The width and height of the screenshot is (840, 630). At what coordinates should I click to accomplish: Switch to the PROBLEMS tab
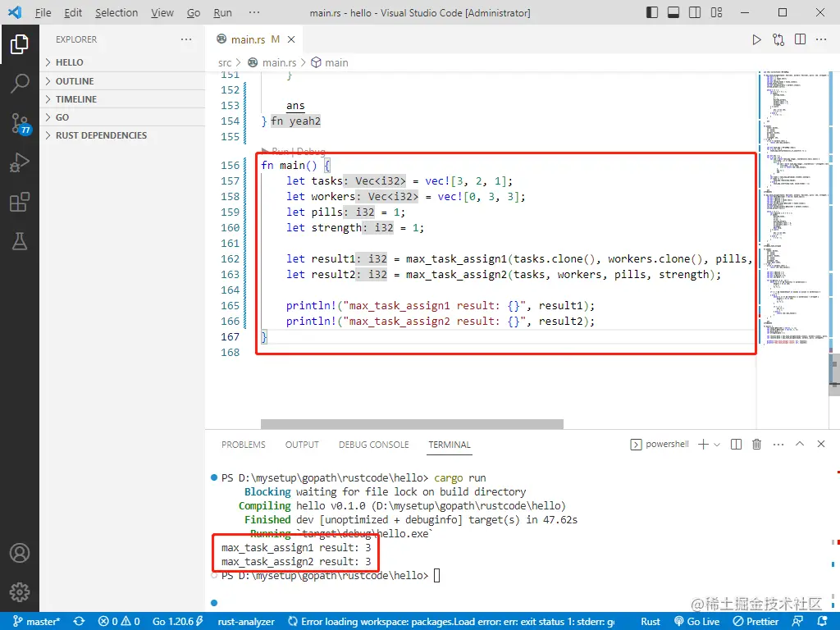243,445
